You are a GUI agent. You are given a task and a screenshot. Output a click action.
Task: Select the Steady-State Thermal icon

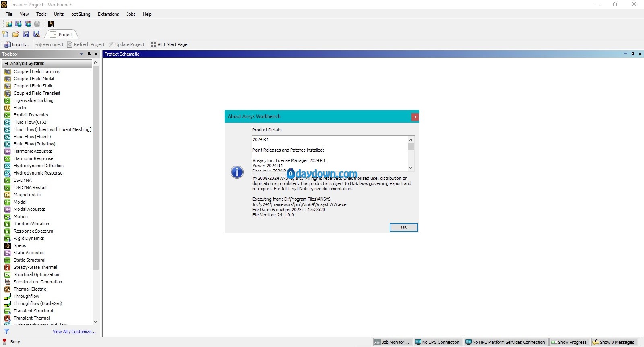7,267
